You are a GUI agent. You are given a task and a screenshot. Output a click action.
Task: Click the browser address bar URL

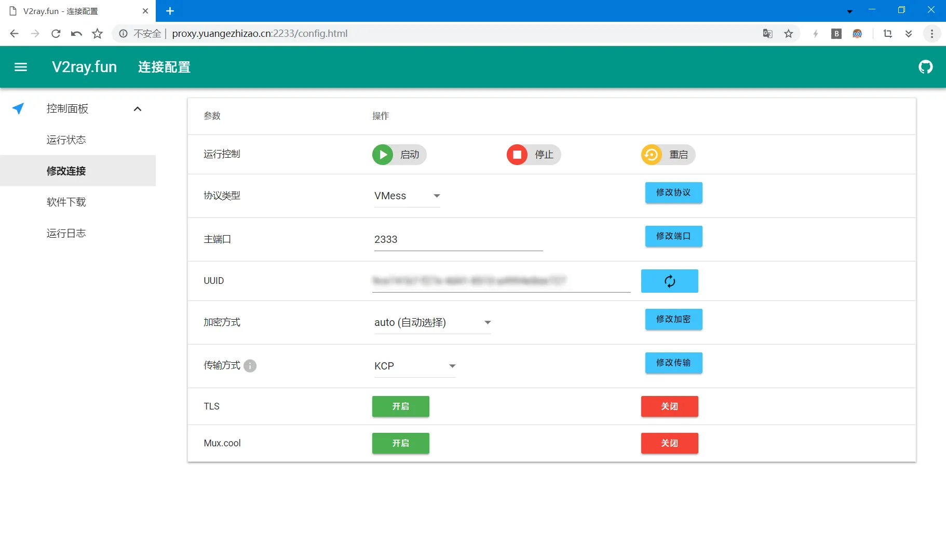coord(260,34)
